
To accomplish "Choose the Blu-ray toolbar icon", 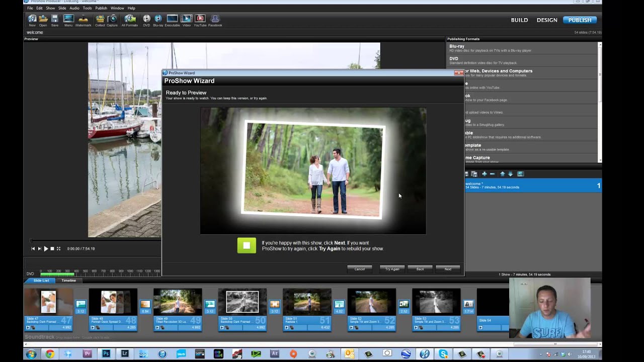I will (158, 19).
